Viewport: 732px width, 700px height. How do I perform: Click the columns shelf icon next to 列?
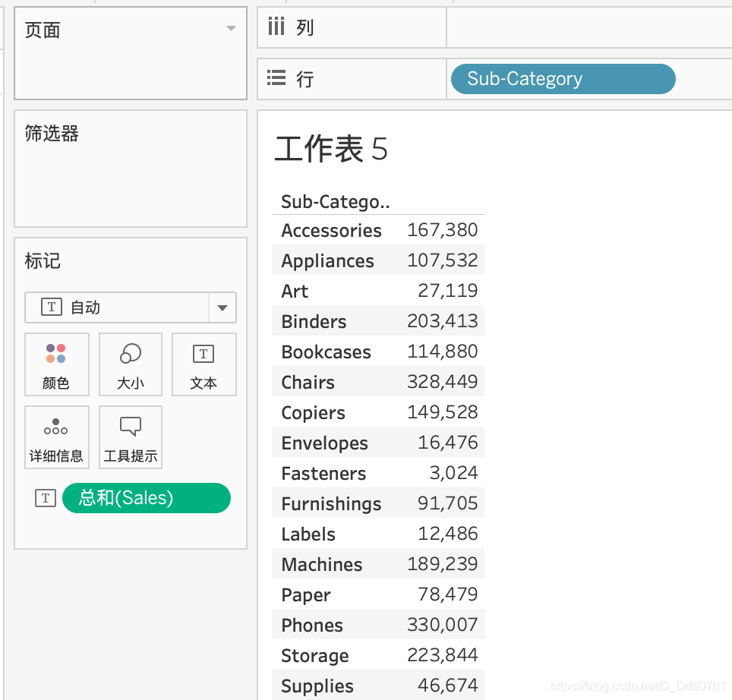coord(276,26)
